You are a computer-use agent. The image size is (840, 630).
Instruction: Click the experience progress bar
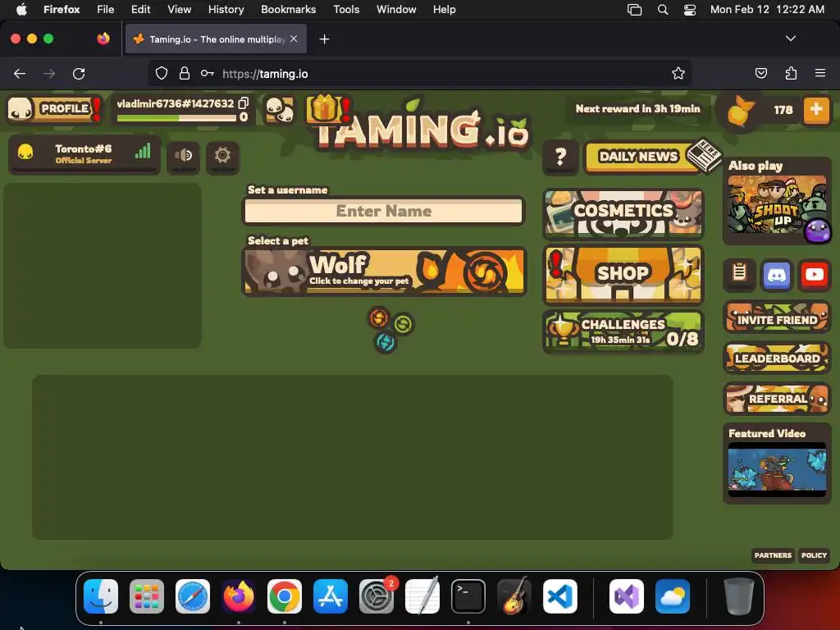(x=177, y=118)
